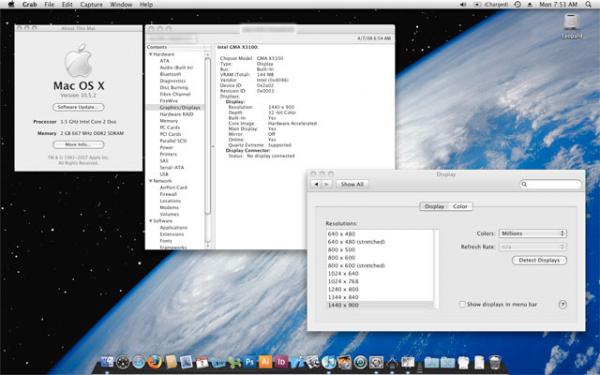Switch to the Display tab
The height and width of the screenshot is (375, 600).
tap(434, 206)
